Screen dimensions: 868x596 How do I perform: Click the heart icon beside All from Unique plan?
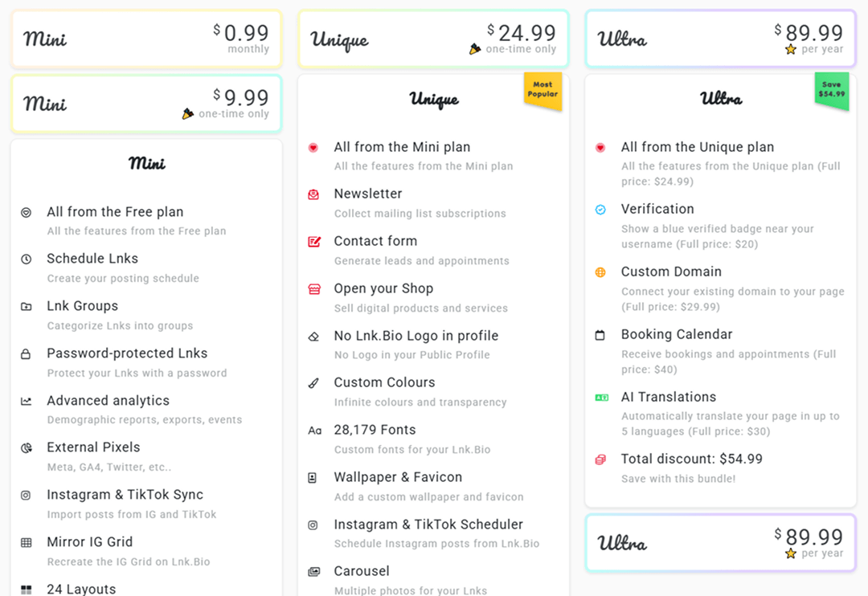click(600, 147)
